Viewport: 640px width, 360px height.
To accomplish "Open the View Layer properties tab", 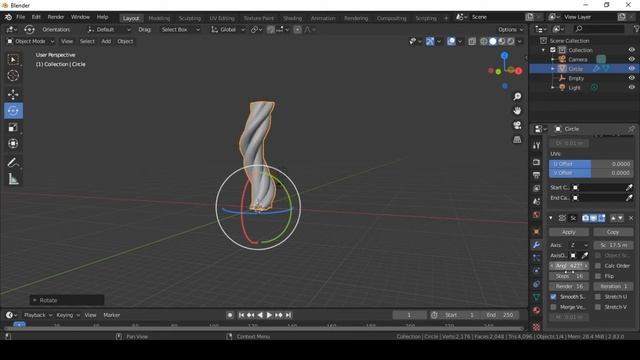I will point(536,188).
